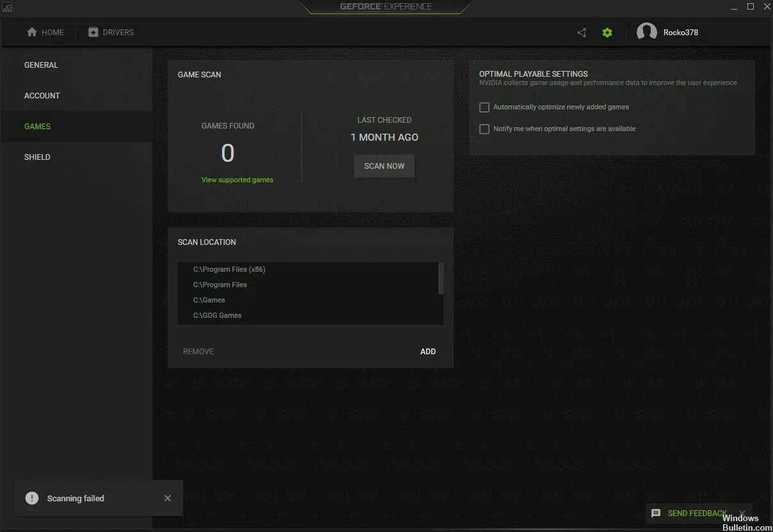This screenshot has width=773, height=532.
Task: Select GENERAL in the settings sidebar
Action: (x=76, y=65)
